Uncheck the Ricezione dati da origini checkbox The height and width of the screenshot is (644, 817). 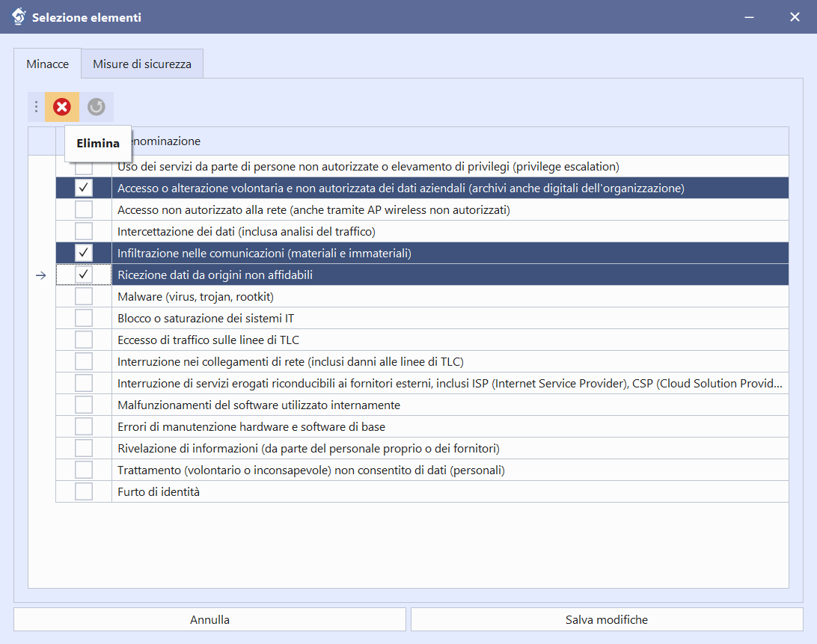84,275
